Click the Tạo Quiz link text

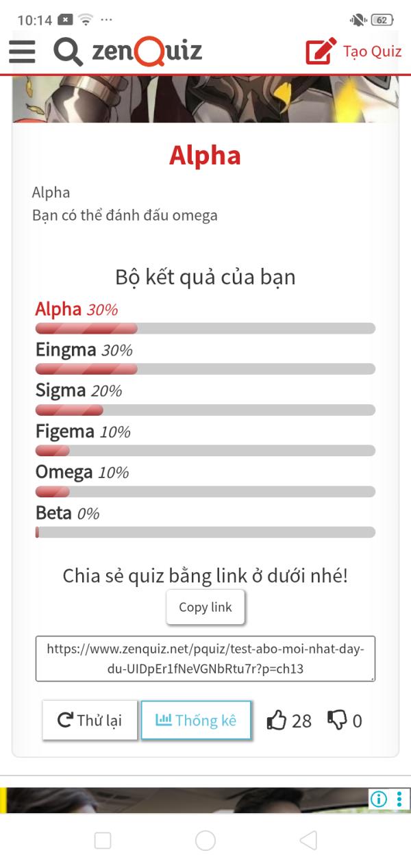pyautogui.click(x=372, y=51)
